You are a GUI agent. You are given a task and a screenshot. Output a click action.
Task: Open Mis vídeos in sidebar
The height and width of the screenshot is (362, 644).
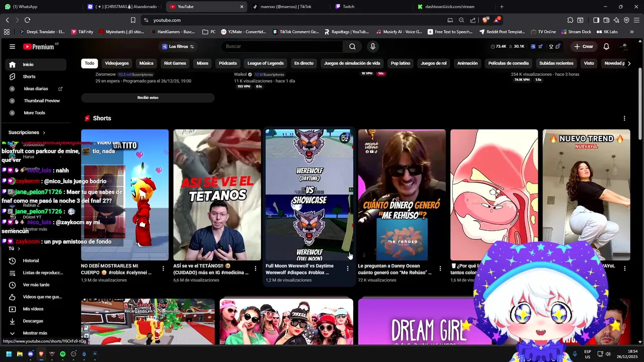(35, 309)
